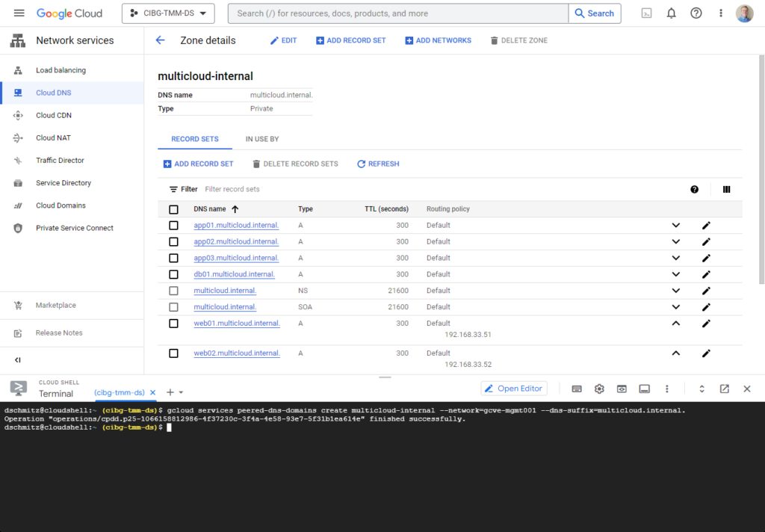Open Traffic Director in sidebar
This screenshot has height=532, width=765.
point(60,160)
